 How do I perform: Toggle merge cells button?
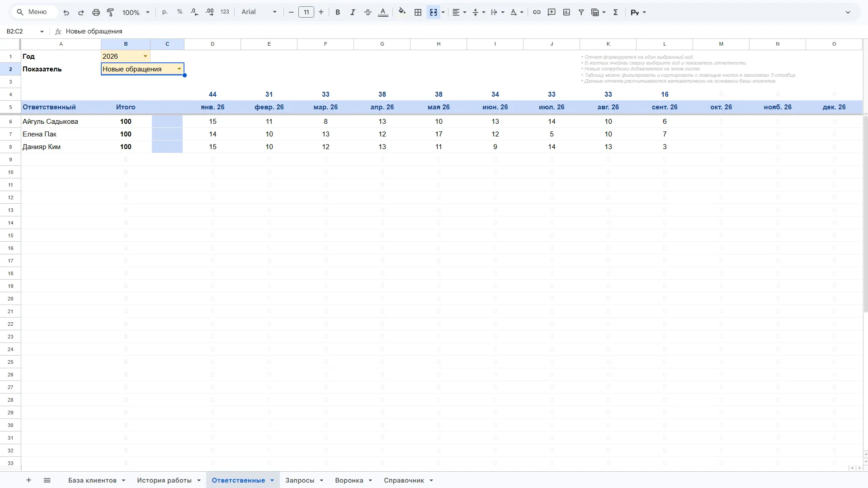click(x=433, y=12)
